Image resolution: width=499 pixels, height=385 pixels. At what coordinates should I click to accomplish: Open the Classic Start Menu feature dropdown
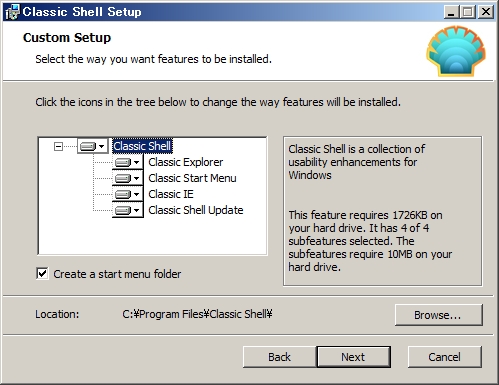[128, 178]
